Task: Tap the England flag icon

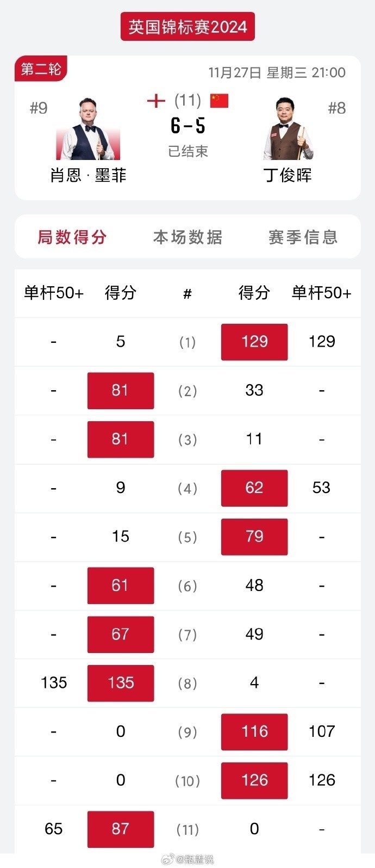Action: pyautogui.click(x=156, y=101)
